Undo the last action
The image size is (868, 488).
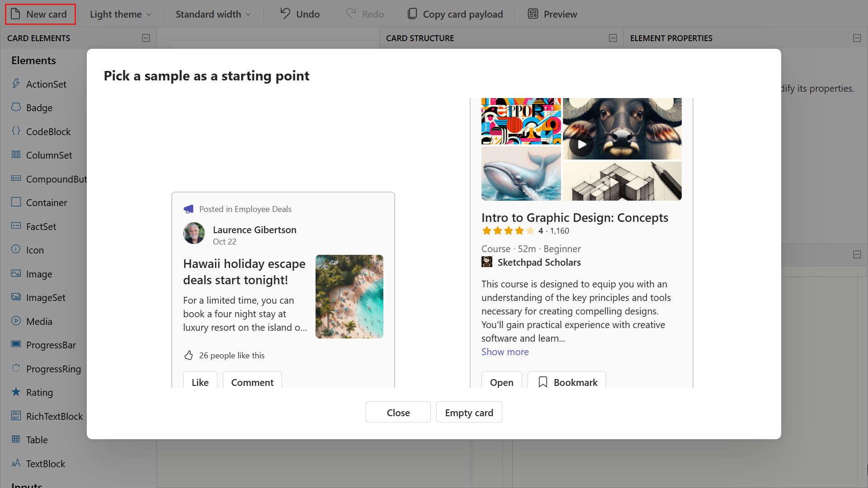pyautogui.click(x=299, y=14)
